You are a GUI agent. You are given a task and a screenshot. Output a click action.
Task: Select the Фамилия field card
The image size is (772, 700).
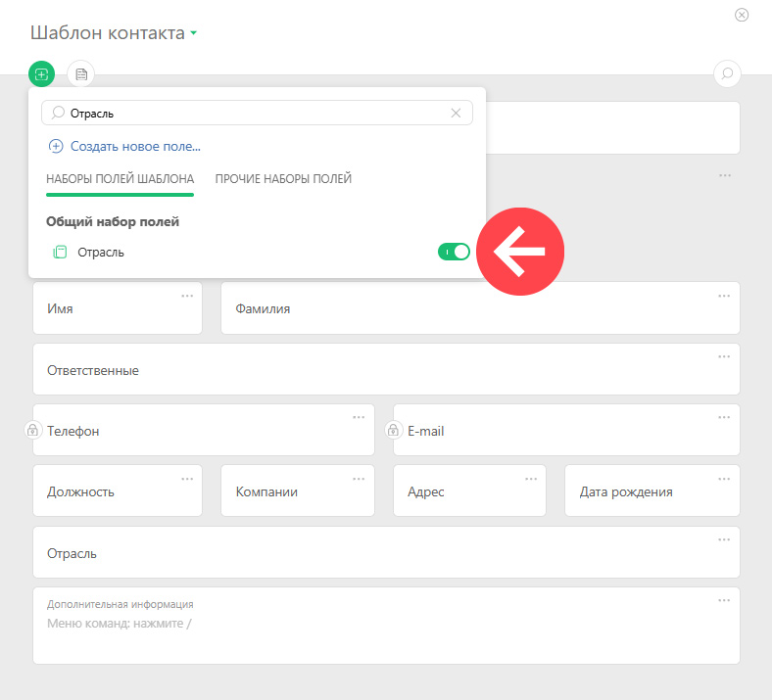(480, 308)
